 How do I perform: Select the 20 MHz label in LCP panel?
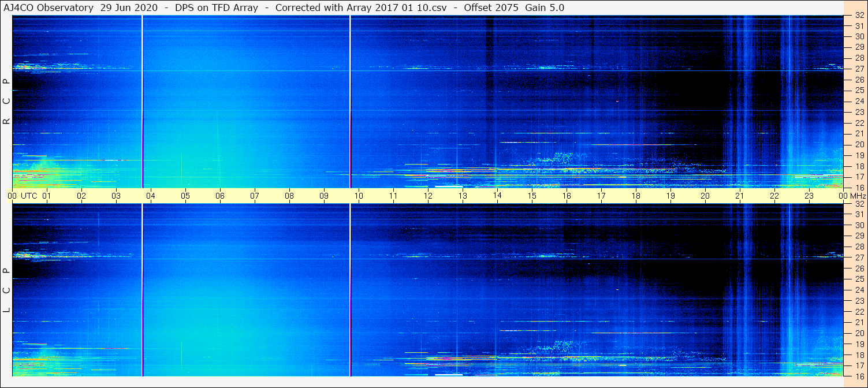pyautogui.click(x=859, y=333)
